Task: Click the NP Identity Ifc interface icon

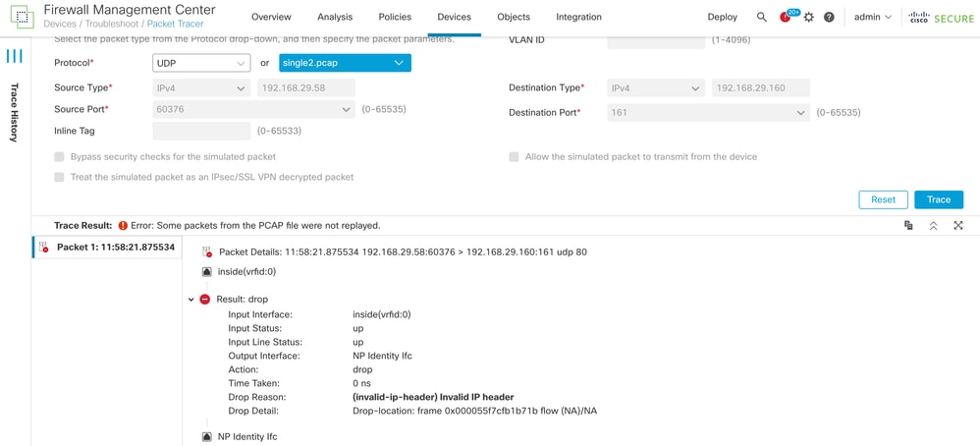Action: coord(207,436)
